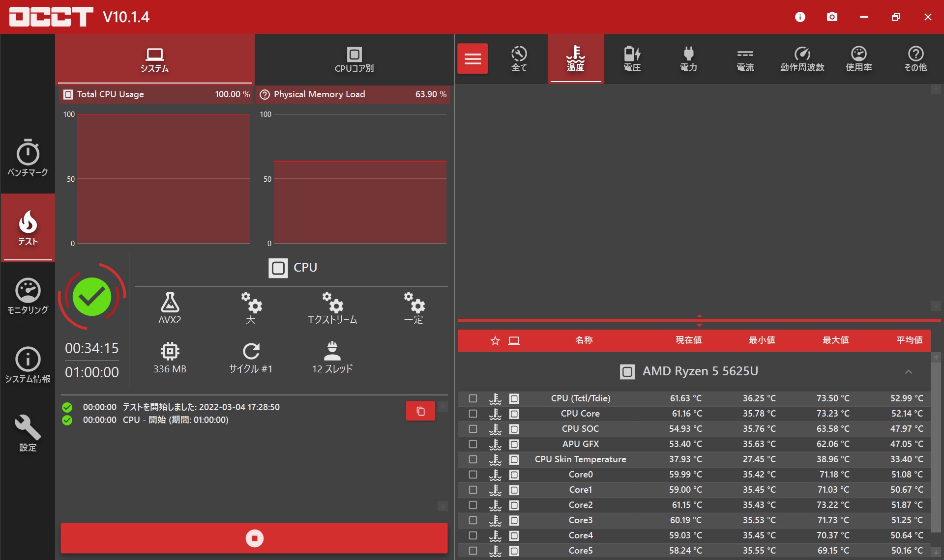Check the Core3 row checkbox
944x560 pixels.
tap(473, 520)
